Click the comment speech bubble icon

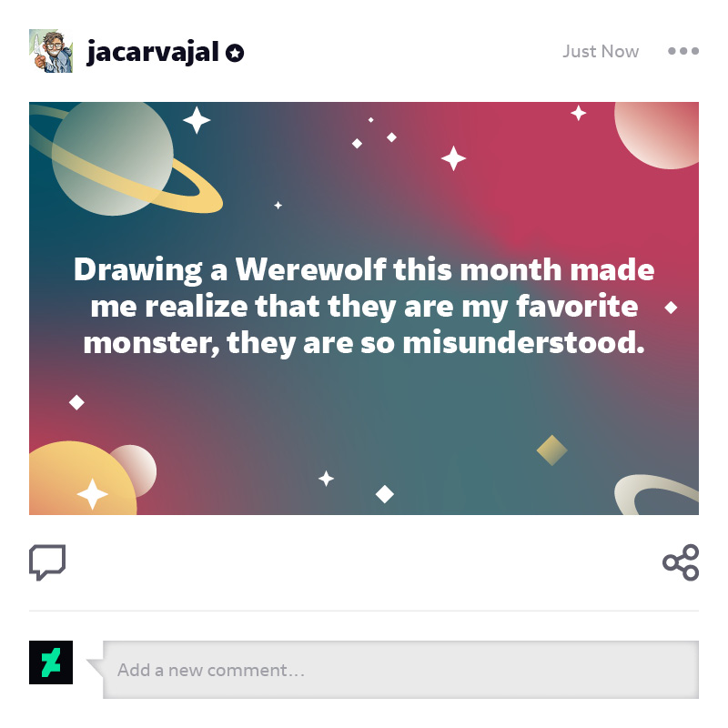click(x=47, y=562)
